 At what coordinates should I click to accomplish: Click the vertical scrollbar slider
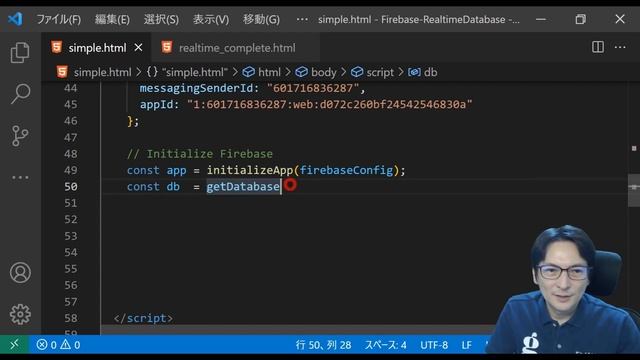[633, 190]
